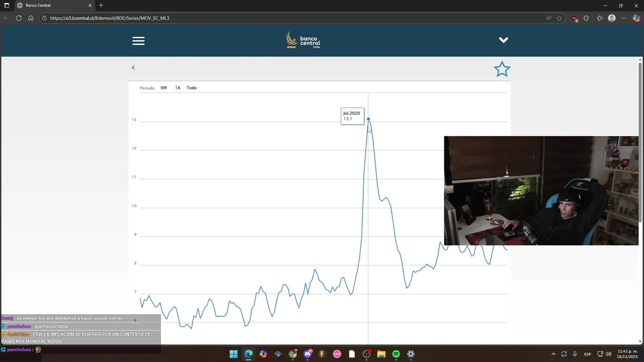Open Copilot sidebar in Edge
Image resolution: width=644 pixels, height=362 pixels.
(x=636, y=18)
